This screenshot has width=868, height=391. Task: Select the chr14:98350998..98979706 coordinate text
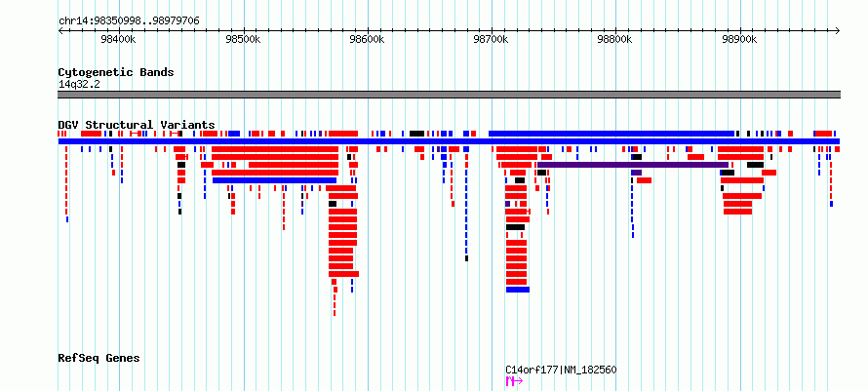click(x=129, y=21)
